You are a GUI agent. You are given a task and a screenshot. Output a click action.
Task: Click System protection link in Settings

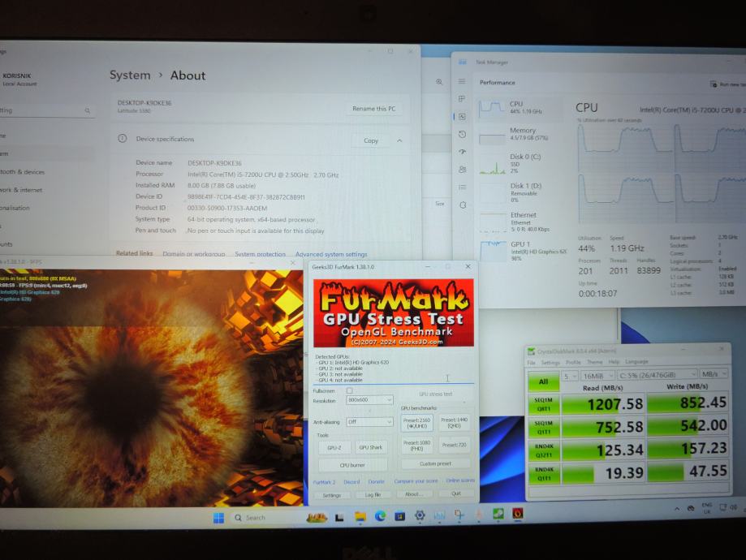point(260,254)
